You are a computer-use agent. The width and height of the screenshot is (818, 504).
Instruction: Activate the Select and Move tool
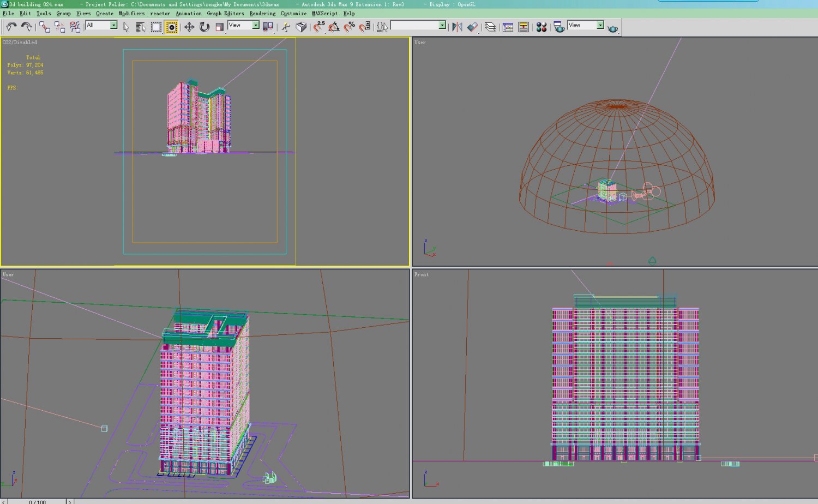189,27
